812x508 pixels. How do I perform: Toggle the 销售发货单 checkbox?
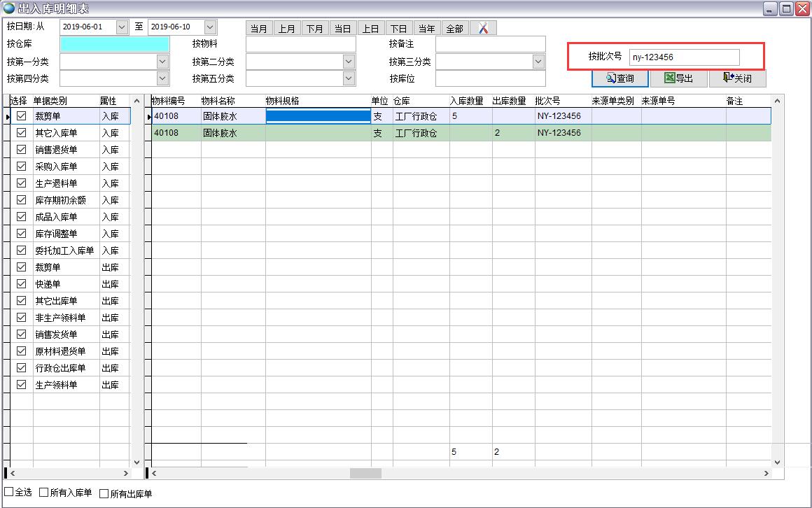(x=22, y=334)
